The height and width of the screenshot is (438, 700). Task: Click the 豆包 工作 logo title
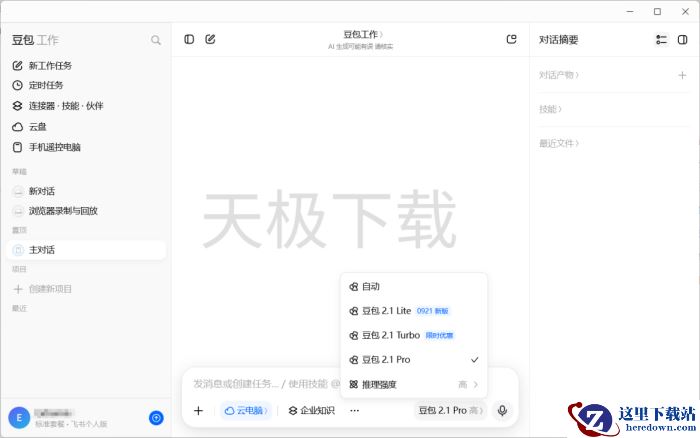tap(35, 40)
